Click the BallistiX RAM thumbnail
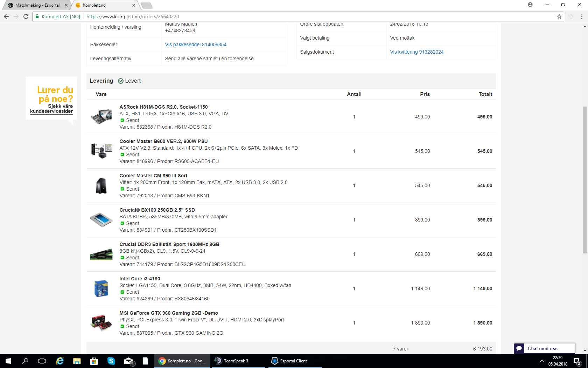Viewport: 588px width, 368px height. pyautogui.click(x=101, y=254)
